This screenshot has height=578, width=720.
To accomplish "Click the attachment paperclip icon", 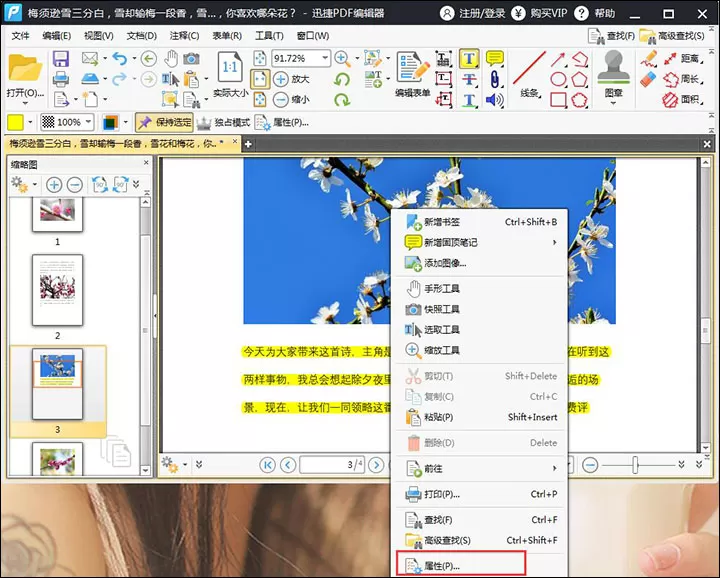I will point(495,79).
